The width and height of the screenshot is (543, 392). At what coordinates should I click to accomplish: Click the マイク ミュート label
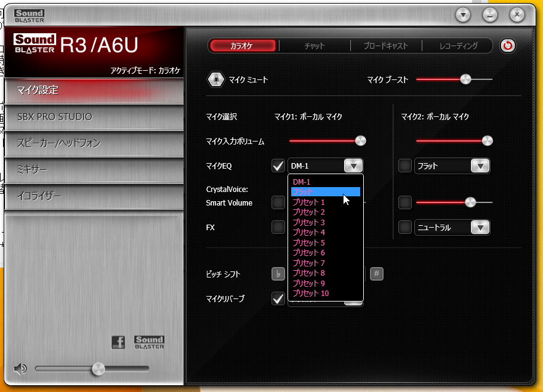(x=248, y=80)
